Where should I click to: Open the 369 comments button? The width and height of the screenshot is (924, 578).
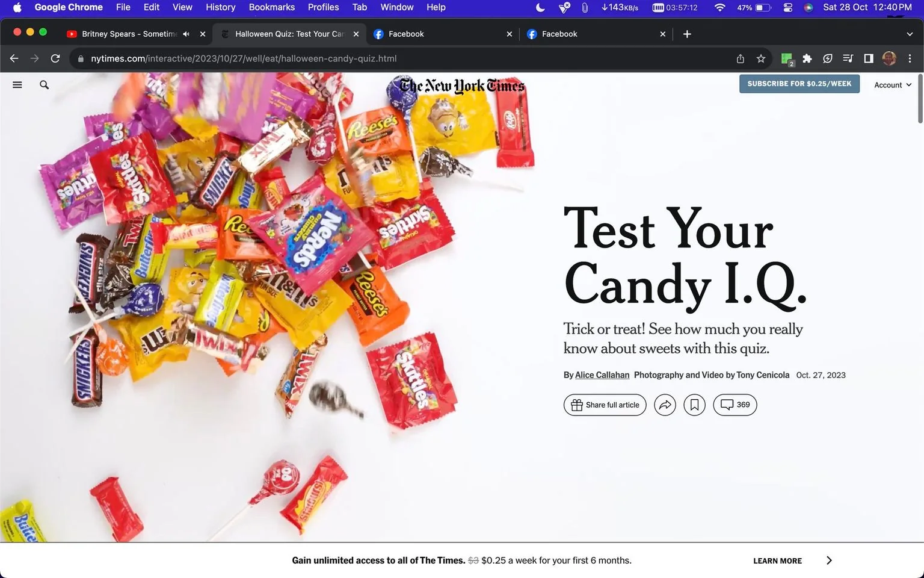[735, 405]
